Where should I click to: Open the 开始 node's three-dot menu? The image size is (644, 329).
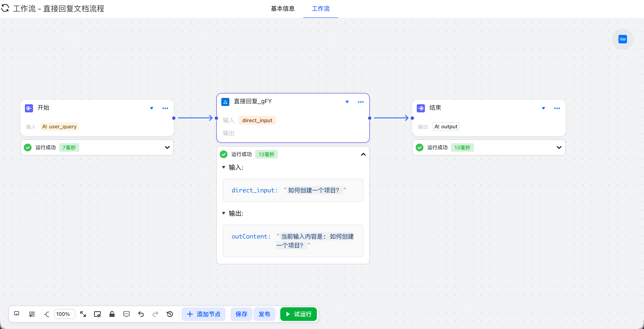point(165,108)
